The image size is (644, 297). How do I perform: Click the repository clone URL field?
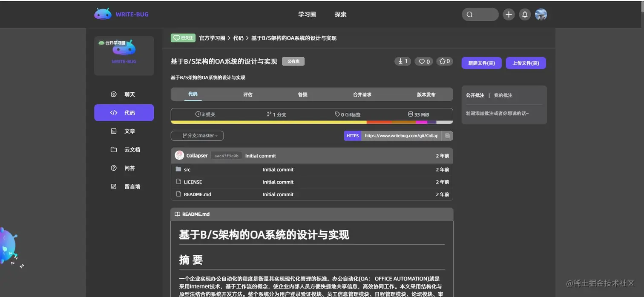401,136
